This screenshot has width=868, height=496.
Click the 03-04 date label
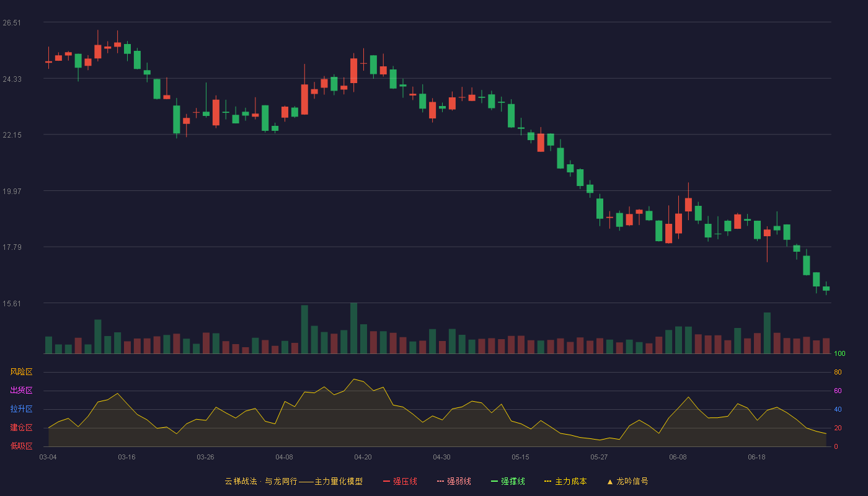tap(48, 457)
